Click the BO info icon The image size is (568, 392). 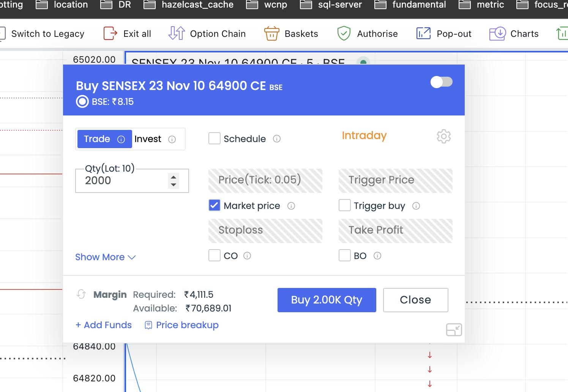point(377,256)
